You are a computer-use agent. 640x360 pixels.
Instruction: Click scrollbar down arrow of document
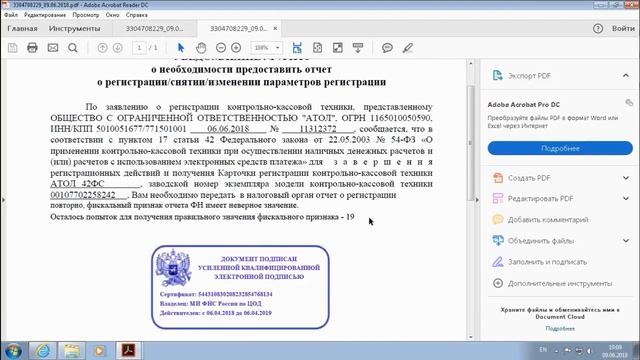[471, 337]
